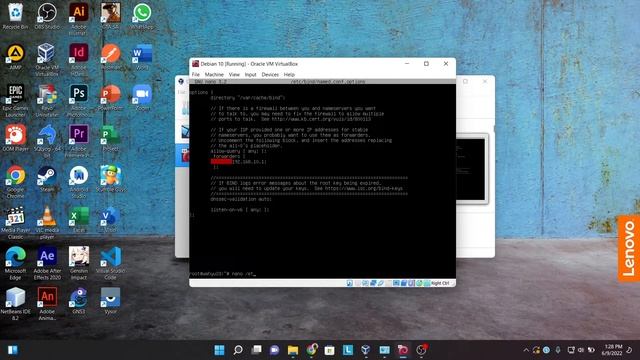The image size is (640, 360).
Task: Select Android Studio desktop shortcut
Action: pyautogui.click(x=79, y=182)
